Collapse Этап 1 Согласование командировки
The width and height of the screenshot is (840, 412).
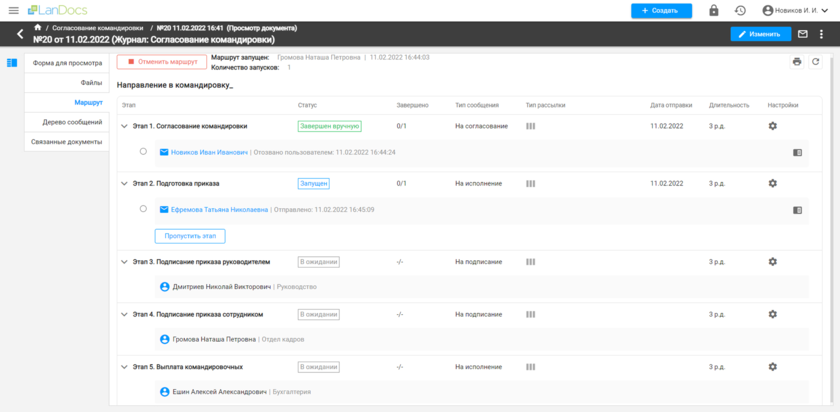point(125,126)
